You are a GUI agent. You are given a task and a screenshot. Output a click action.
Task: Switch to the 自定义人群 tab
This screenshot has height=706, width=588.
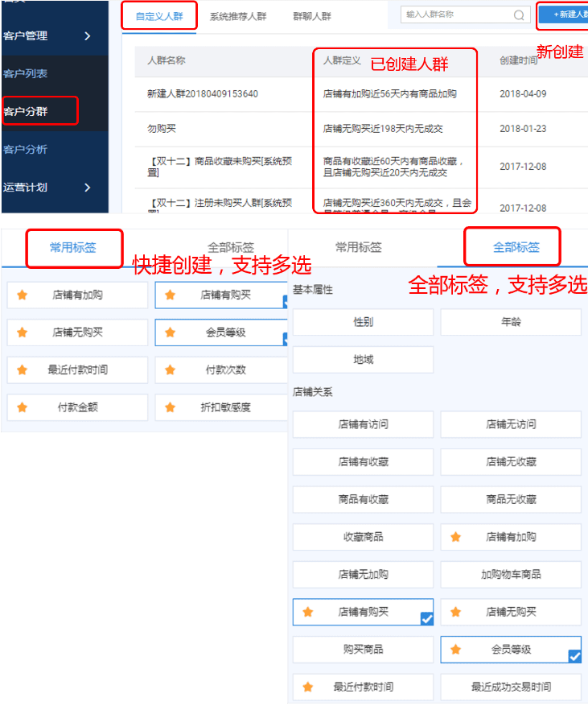(x=159, y=17)
